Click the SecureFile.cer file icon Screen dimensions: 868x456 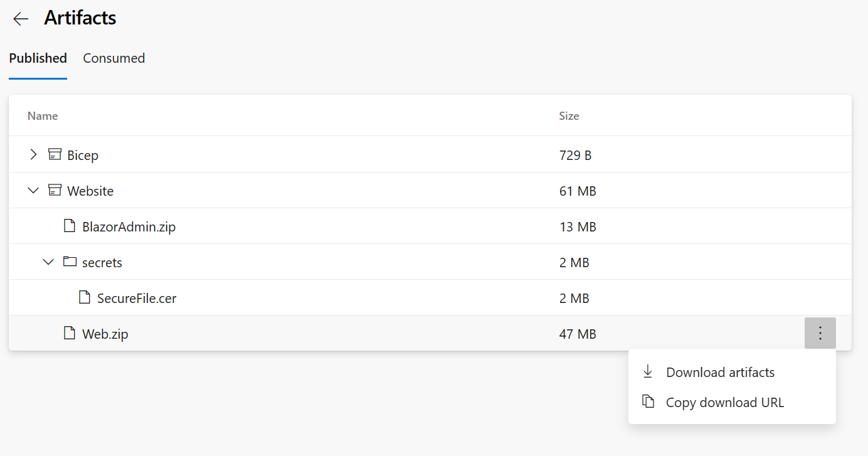[85, 297]
